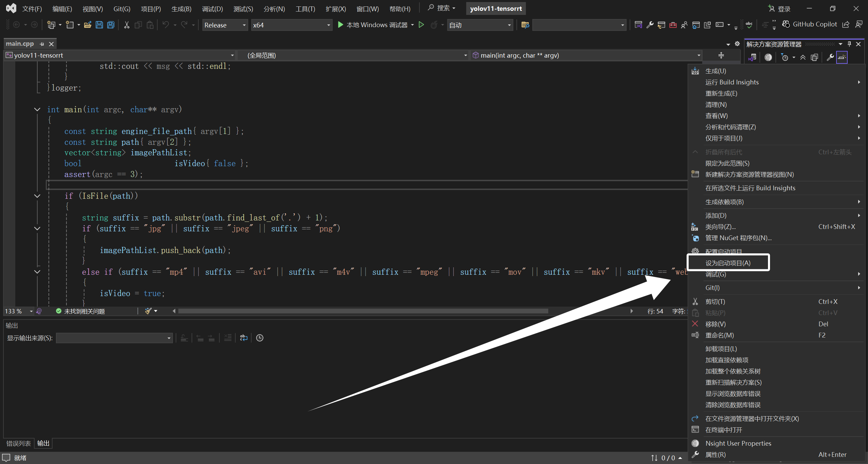Screen dimensions: 868x464
Task: Click the GitHub Copilot button
Action: click(810, 24)
